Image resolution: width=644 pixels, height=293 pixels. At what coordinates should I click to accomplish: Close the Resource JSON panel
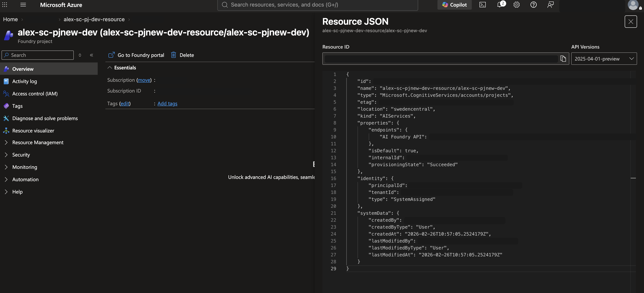[x=630, y=22]
